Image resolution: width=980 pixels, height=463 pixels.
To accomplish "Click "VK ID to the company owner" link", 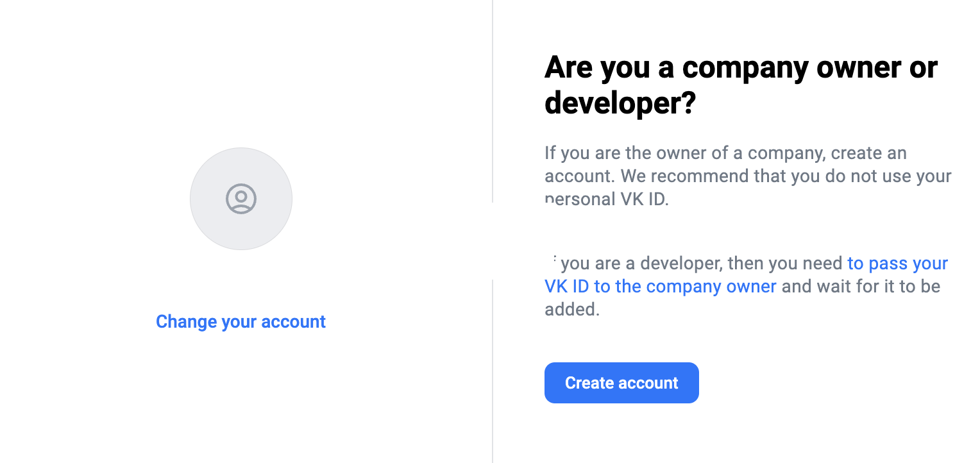I will 660,286.
